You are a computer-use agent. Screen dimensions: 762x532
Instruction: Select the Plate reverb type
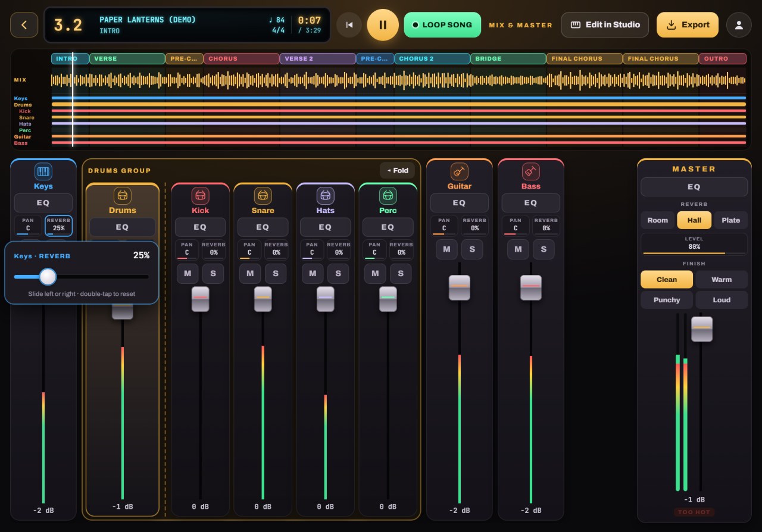pos(731,220)
